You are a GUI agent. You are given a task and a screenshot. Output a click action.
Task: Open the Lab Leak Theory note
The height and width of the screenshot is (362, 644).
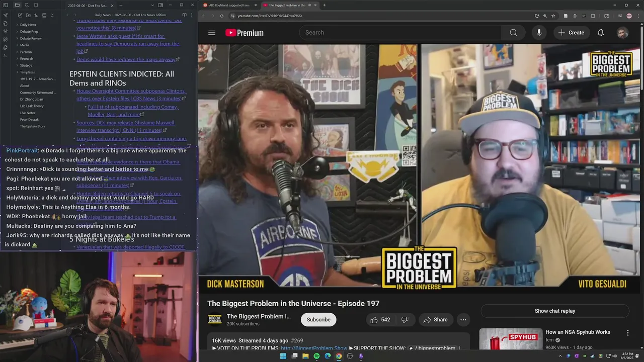(x=32, y=106)
